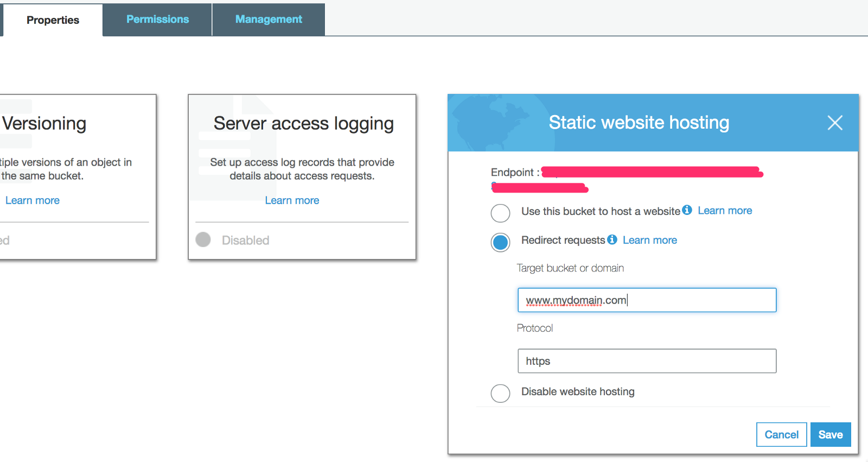Open the Versioning card title
This screenshot has width=868, height=462.
(44, 123)
